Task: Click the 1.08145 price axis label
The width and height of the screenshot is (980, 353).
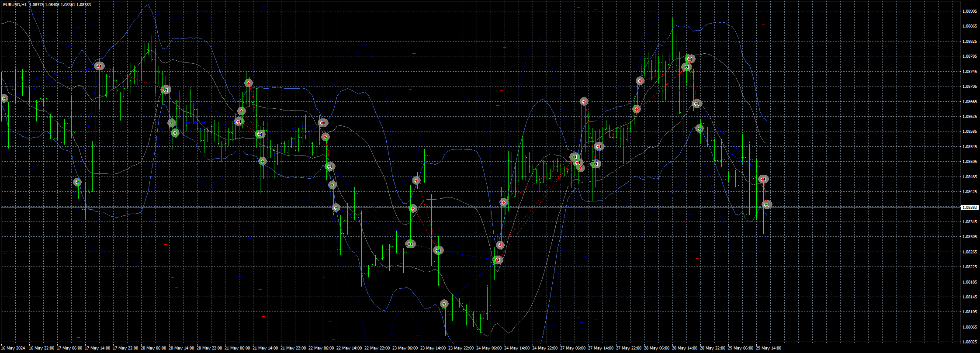Action: [970, 297]
